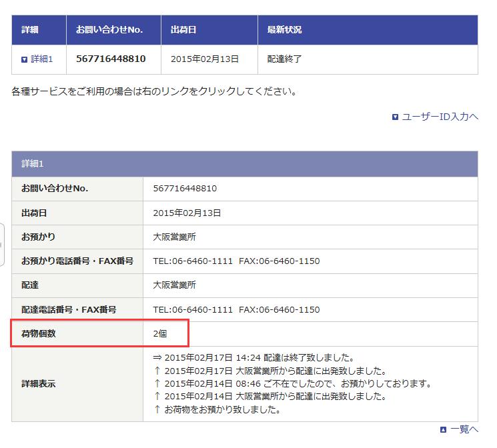Click the 配達電話番号・FAX番号 row label
The height and width of the screenshot is (448, 497).
coord(69,309)
